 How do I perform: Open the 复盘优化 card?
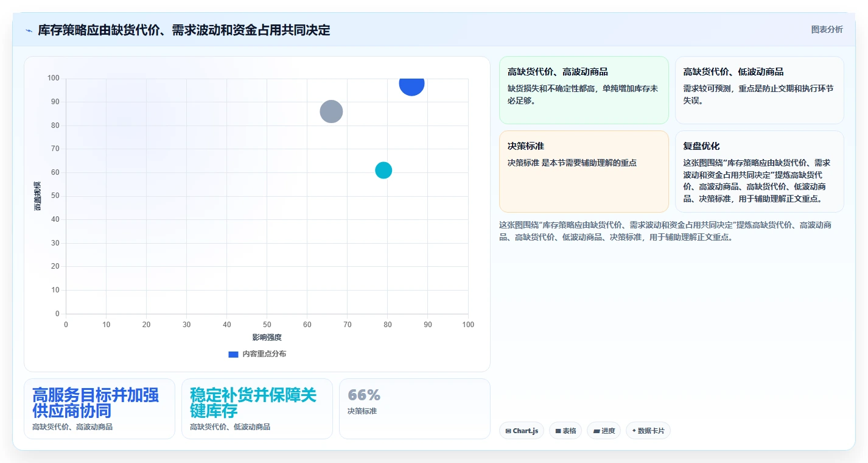pos(759,171)
